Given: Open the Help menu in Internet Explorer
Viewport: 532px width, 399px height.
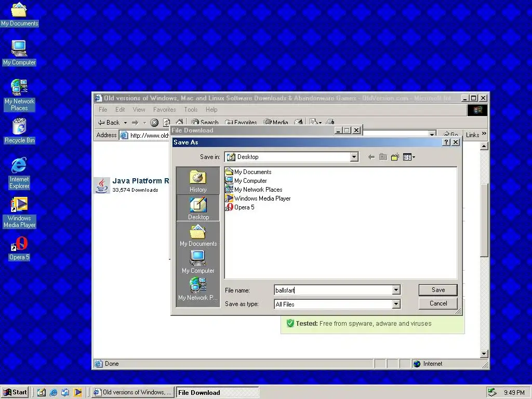Looking at the screenshot, I should click(211, 110).
